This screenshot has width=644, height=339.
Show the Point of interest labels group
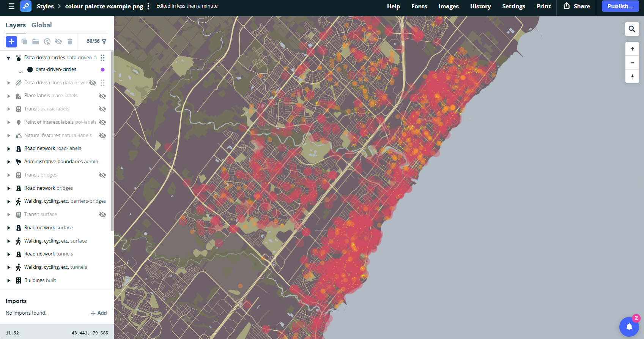[102, 122]
